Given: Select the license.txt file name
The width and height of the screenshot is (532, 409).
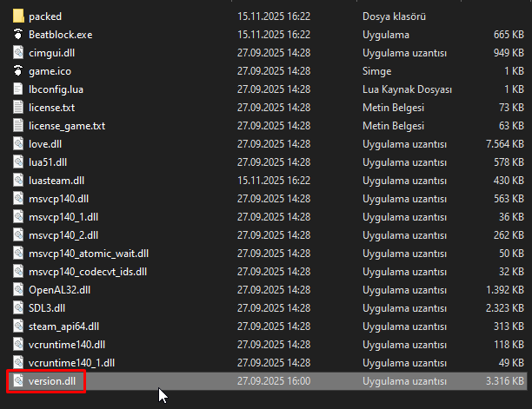Looking at the screenshot, I should 51,108.
